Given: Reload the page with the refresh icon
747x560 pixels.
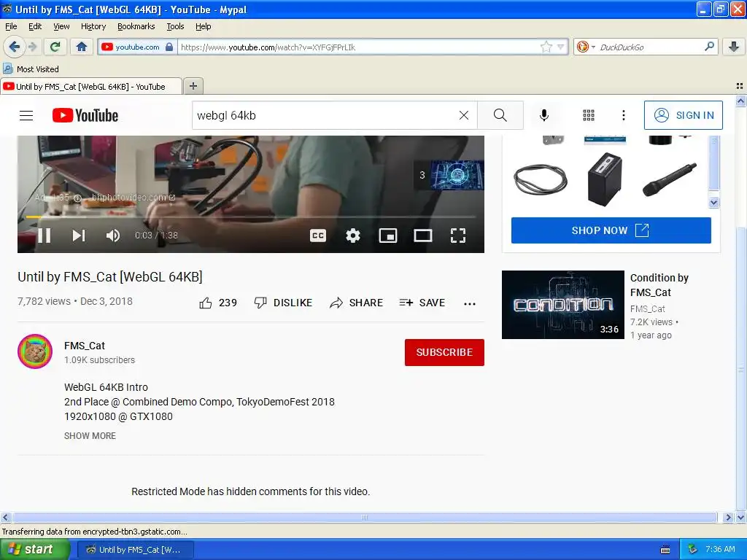Looking at the screenshot, I should (x=55, y=47).
